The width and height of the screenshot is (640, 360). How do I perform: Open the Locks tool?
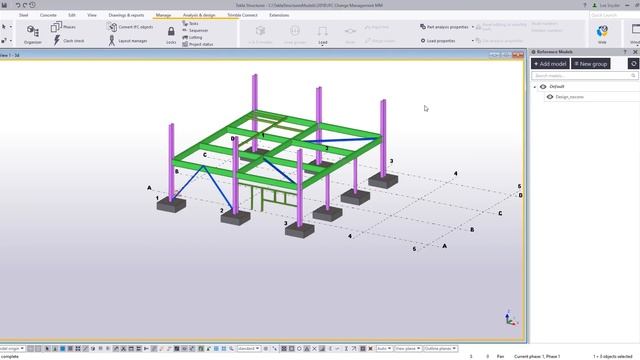pos(171,35)
